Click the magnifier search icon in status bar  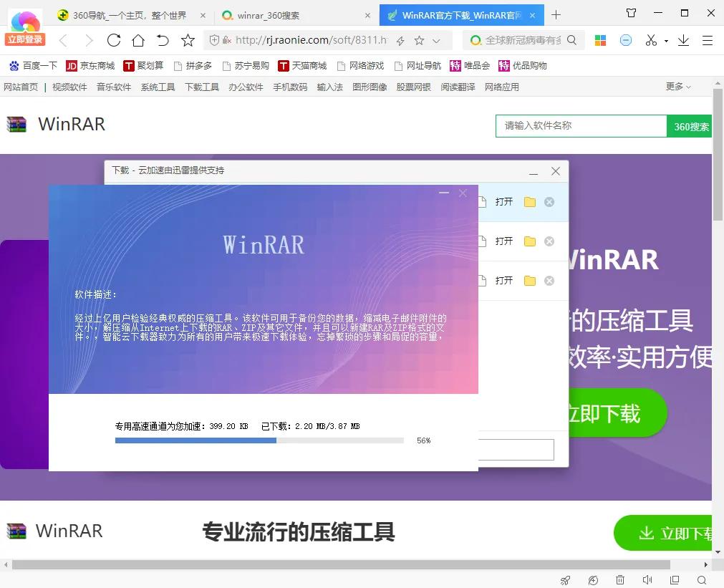point(701,580)
